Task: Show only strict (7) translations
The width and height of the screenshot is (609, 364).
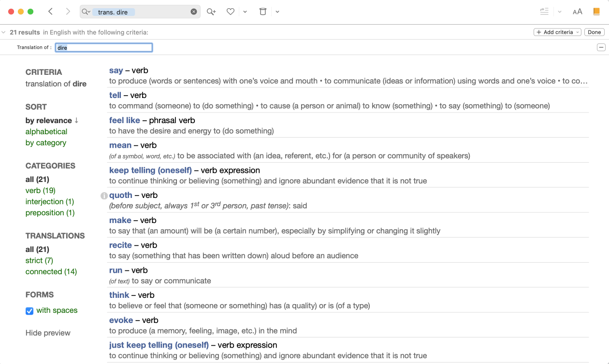Action: point(39,260)
